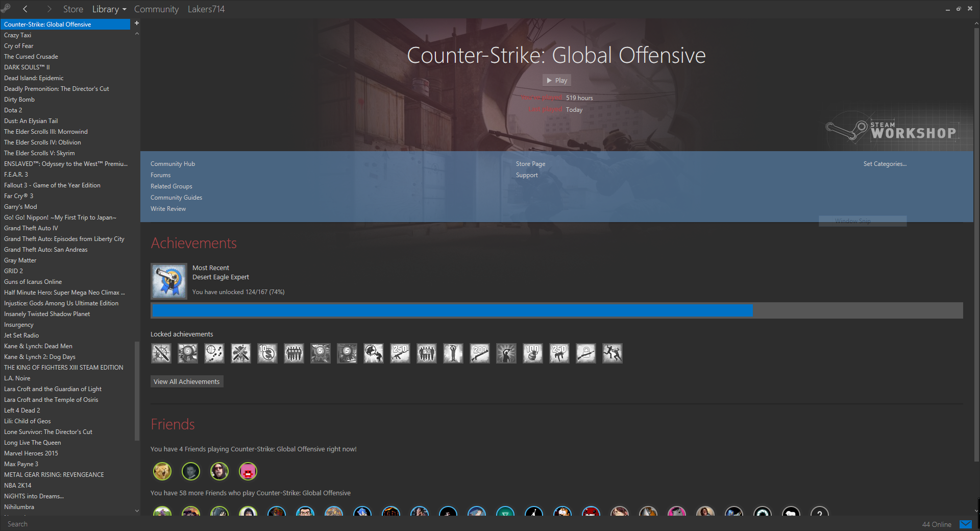Open the Community Hub link
Screen dimensions: 980x531
tap(173, 164)
